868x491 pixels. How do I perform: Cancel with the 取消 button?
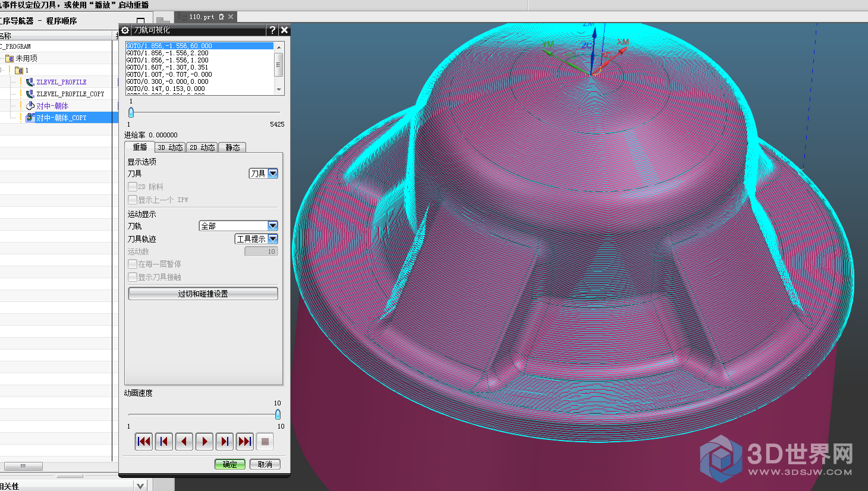click(265, 464)
